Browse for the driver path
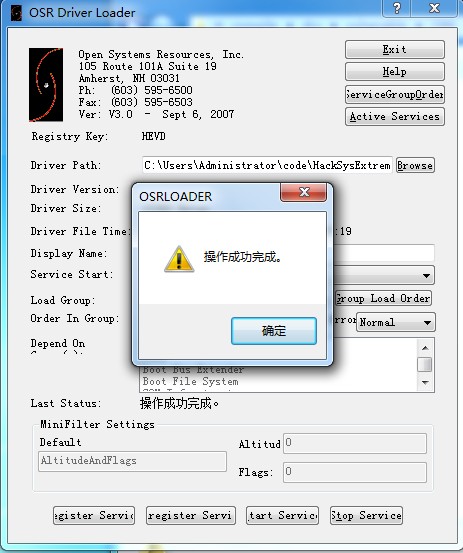463x553 pixels. (x=415, y=165)
